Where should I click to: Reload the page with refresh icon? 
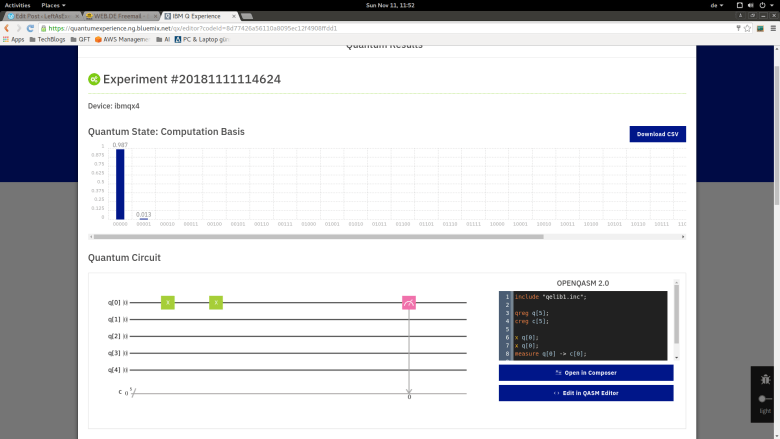click(x=30, y=28)
